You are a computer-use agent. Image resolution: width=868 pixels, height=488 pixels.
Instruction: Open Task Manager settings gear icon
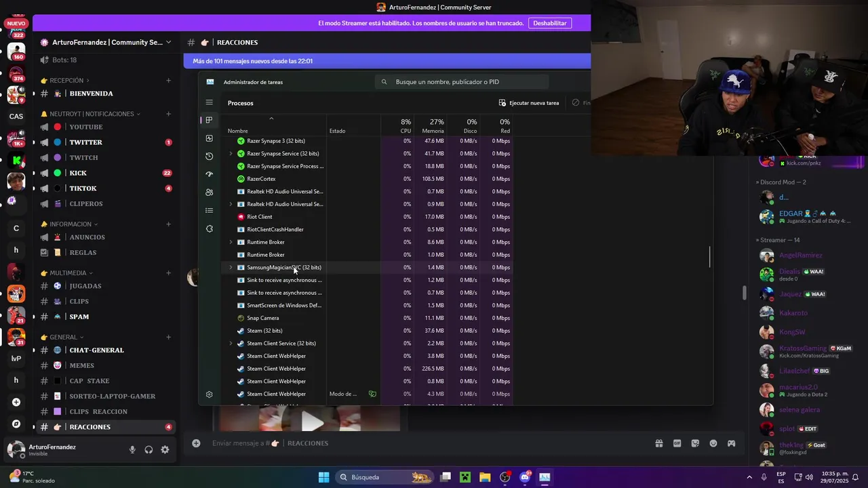tap(209, 394)
